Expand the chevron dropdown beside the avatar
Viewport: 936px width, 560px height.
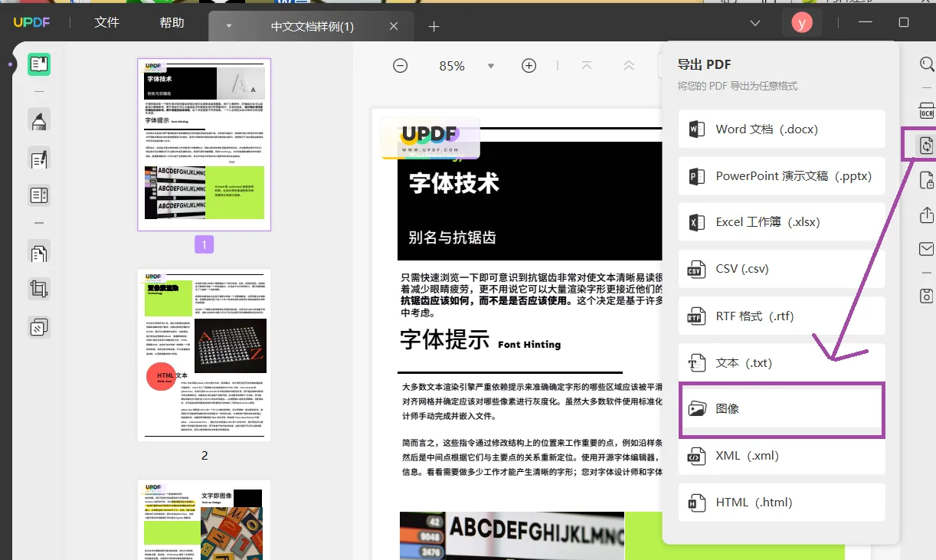click(755, 23)
